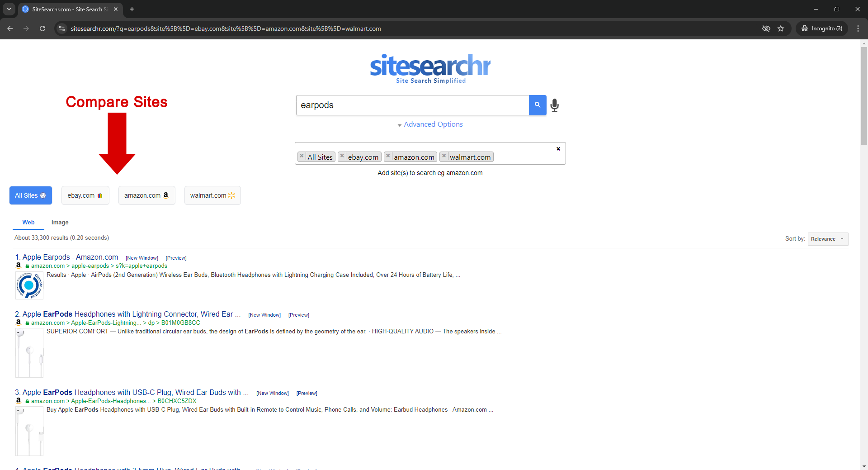This screenshot has height=470, width=868.
Task: Preview the Lightning Connector result
Action: point(299,315)
